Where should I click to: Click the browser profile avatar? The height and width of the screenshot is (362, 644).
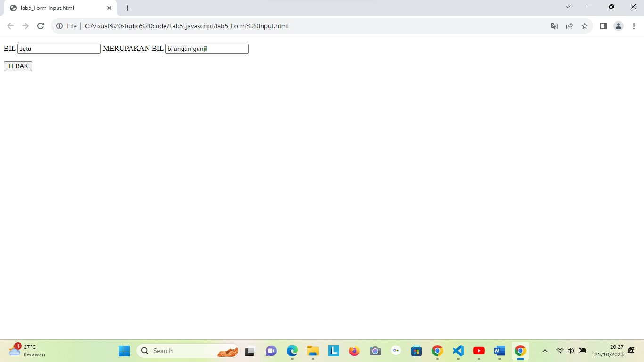tap(618, 26)
